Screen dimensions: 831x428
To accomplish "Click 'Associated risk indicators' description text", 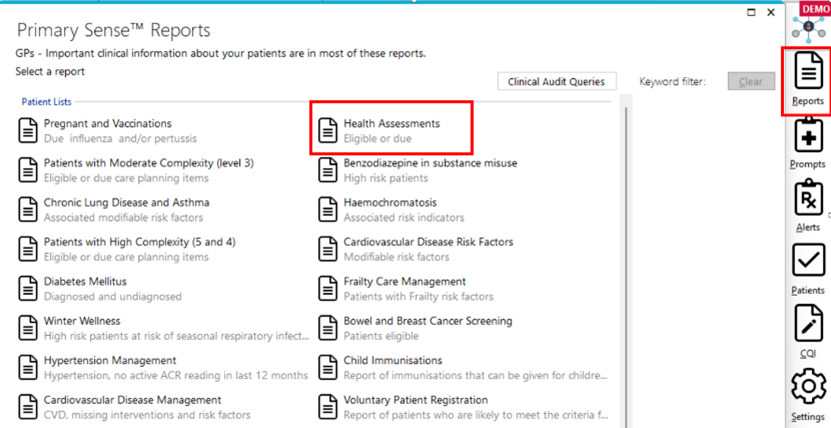I will click(404, 218).
